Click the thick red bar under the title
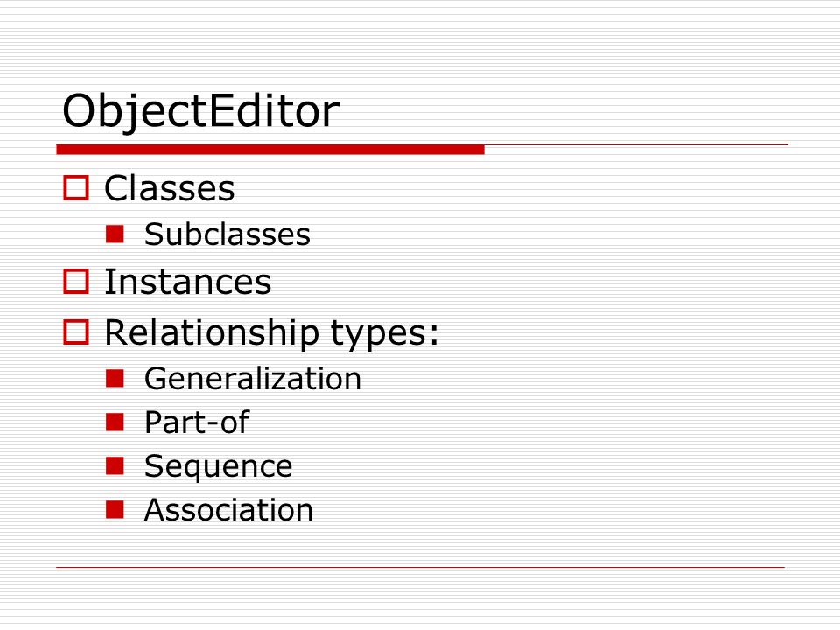The image size is (840, 630). (270, 150)
